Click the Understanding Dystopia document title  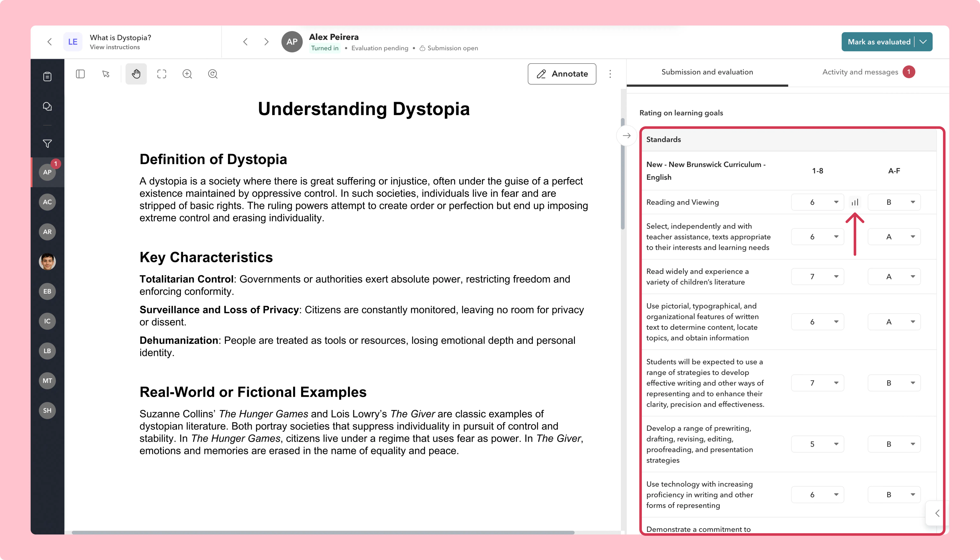pyautogui.click(x=364, y=109)
